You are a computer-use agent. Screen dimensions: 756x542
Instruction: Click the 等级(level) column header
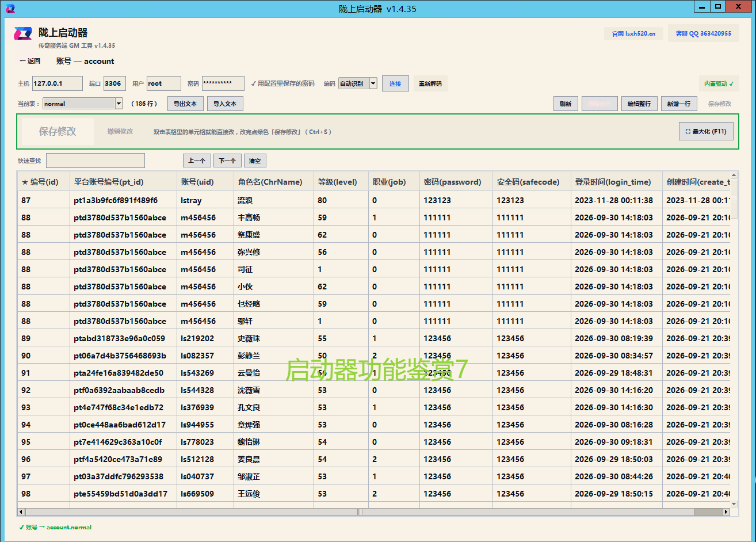click(x=341, y=182)
